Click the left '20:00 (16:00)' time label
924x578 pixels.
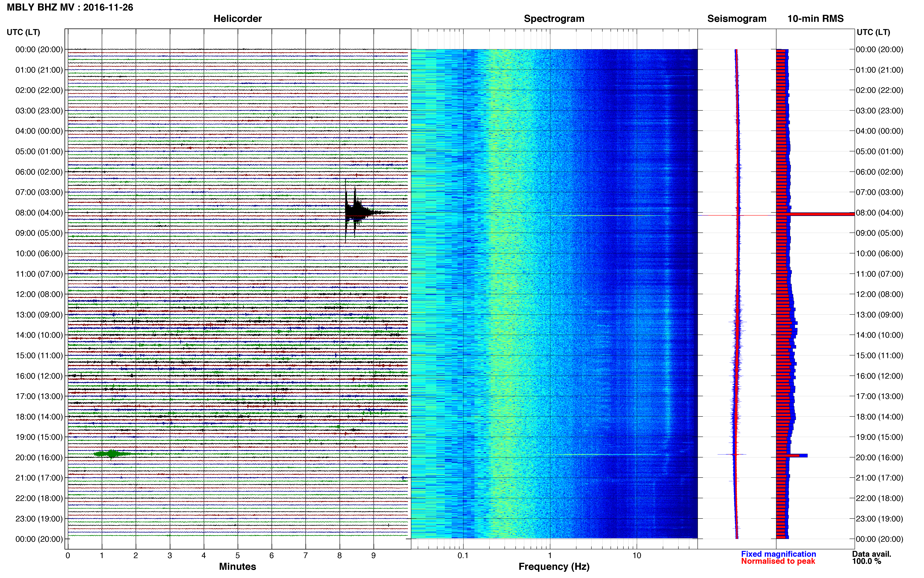39,457
